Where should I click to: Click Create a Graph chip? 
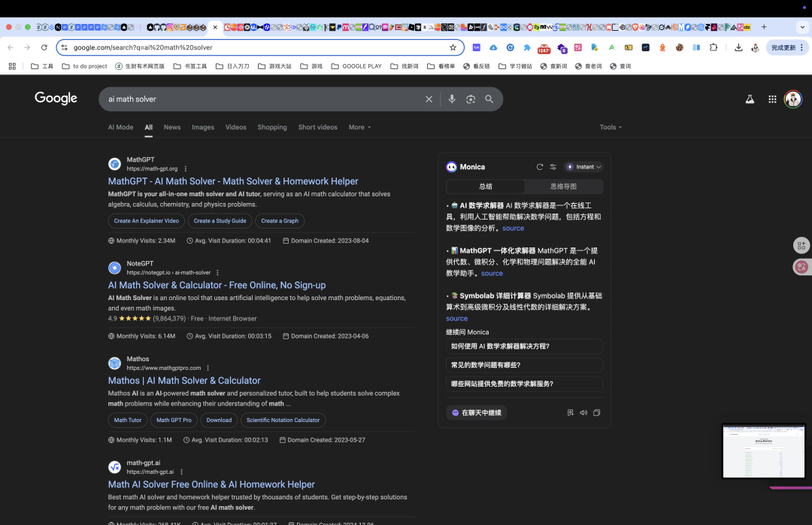pos(280,221)
